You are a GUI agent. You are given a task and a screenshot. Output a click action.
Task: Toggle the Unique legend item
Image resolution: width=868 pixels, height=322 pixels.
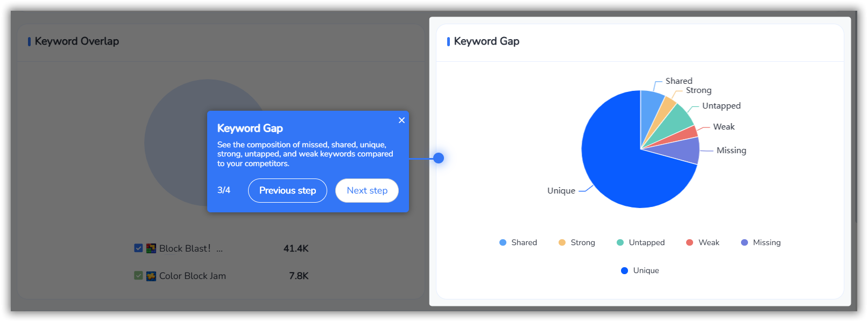(640, 270)
